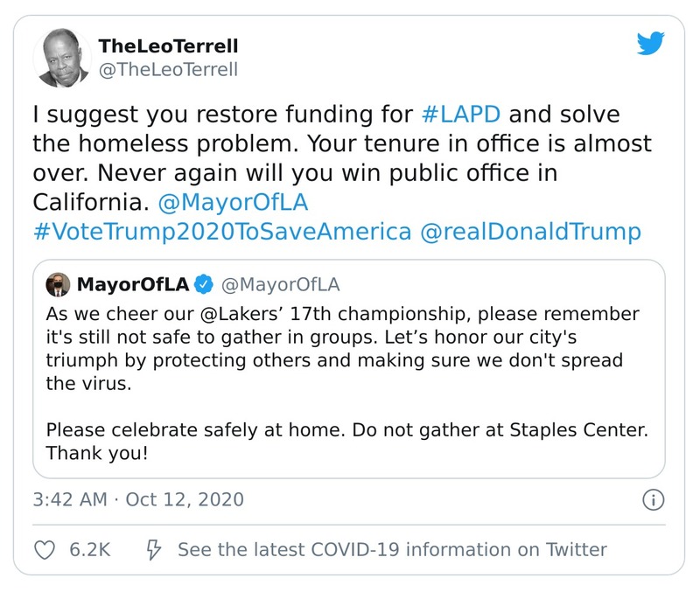Screen dimensions: 700x592
Task: Click the Twitter bird logo
Action: point(651,44)
